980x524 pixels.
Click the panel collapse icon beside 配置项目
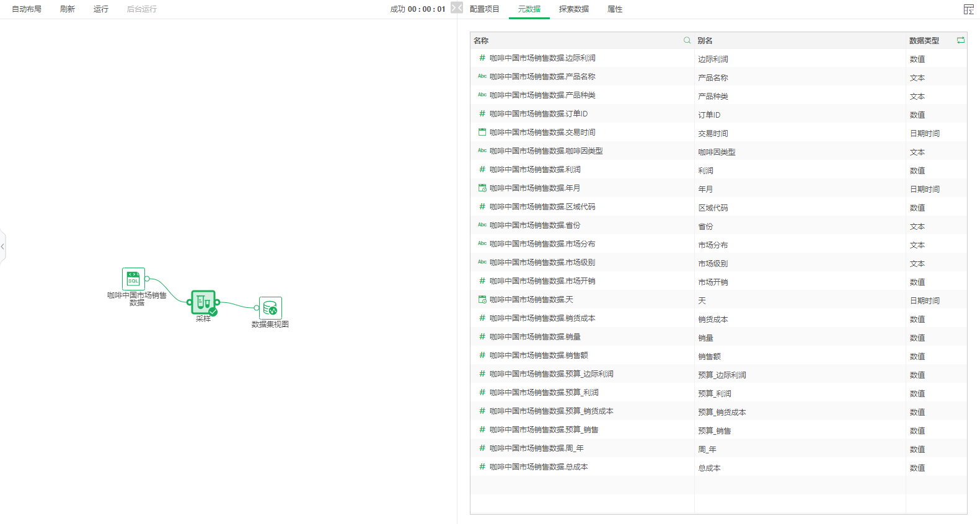(457, 8)
